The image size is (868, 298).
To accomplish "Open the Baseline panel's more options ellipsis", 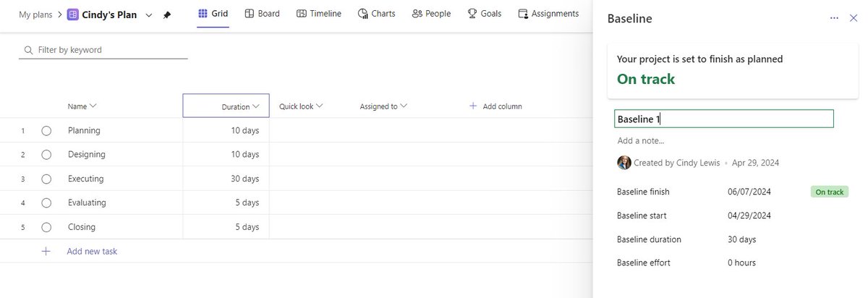I will click(834, 18).
